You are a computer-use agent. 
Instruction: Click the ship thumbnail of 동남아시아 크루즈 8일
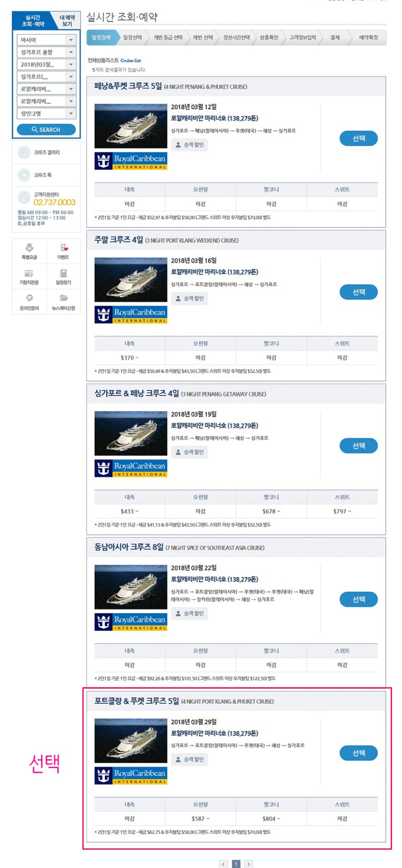[x=131, y=587]
